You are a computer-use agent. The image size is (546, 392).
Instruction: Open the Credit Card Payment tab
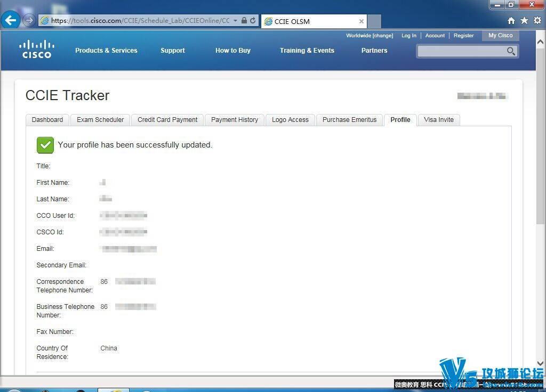(167, 120)
